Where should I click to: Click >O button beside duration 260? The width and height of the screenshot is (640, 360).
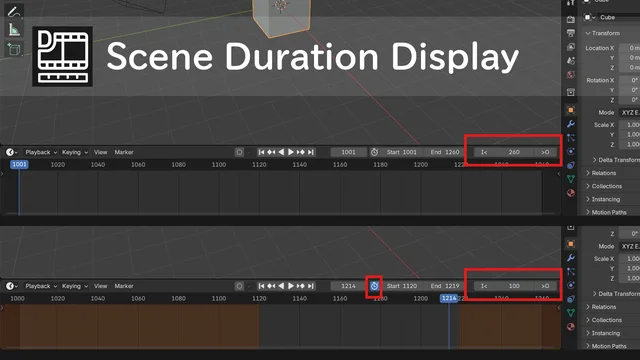(x=545, y=152)
